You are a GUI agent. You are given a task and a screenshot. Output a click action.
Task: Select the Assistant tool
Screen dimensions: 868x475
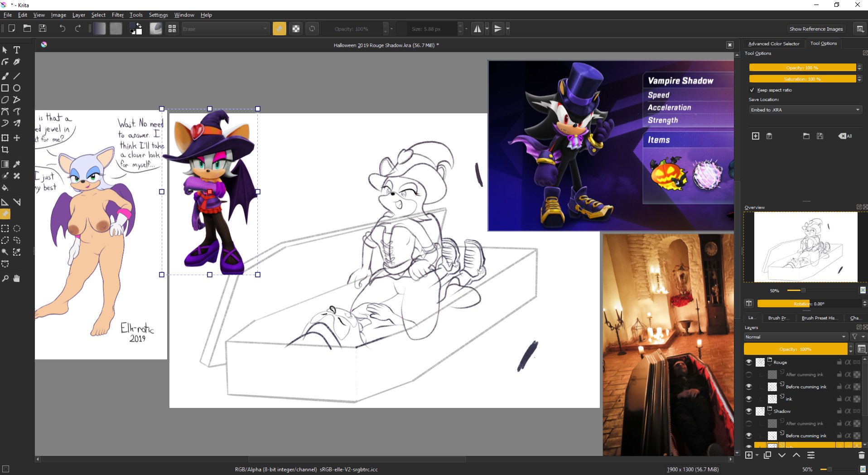tap(5, 202)
